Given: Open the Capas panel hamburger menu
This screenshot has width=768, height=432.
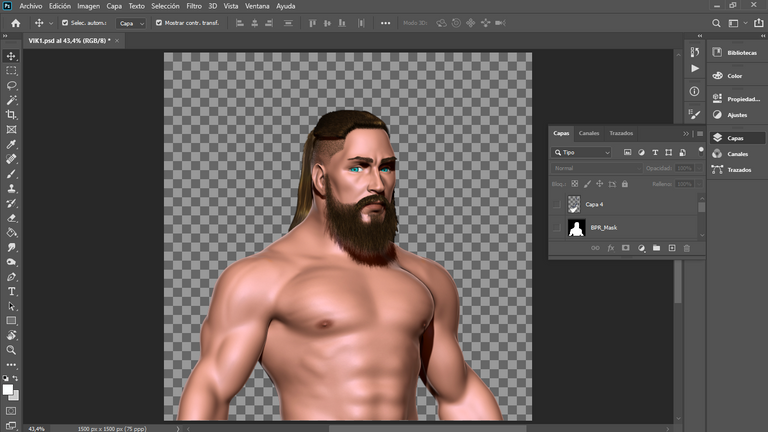Looking at the screenshot, I should [x=700, y=134].
